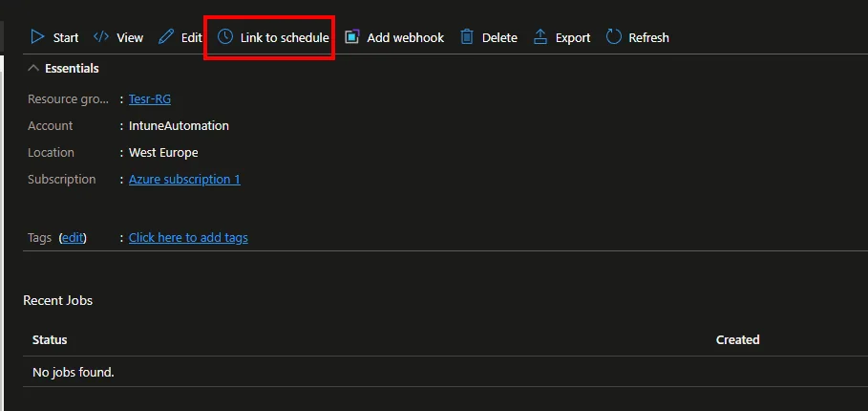Click the Refresh label in the toolbar
Image resolution: width=868 pixels, height=411 pixels.
pyautogui.click(x=648, y=37)
